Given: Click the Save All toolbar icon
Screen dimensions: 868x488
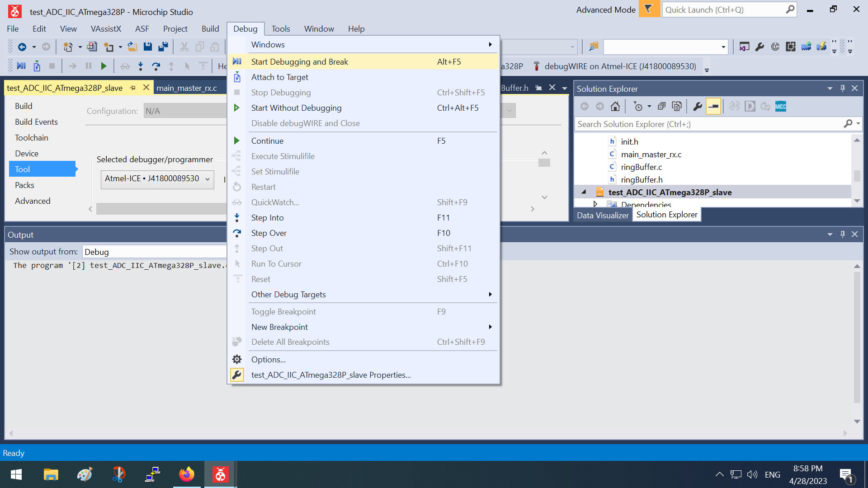Looking at the screenshot, I should [x=163, y=47].
